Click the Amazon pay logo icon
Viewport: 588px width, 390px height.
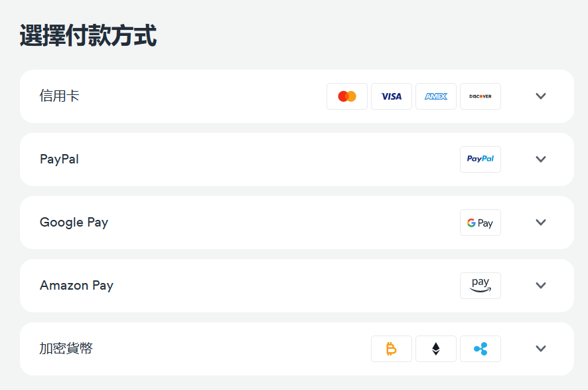(480, 286)
